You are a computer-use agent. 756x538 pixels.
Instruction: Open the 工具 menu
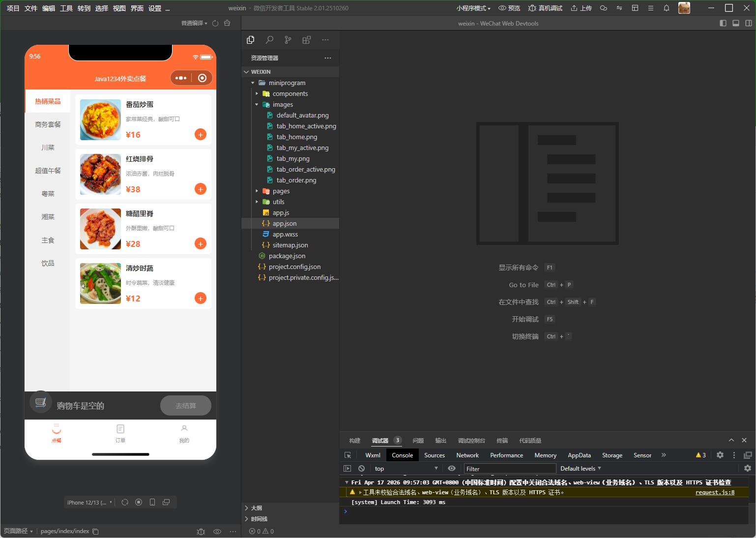tap(66, 8)
